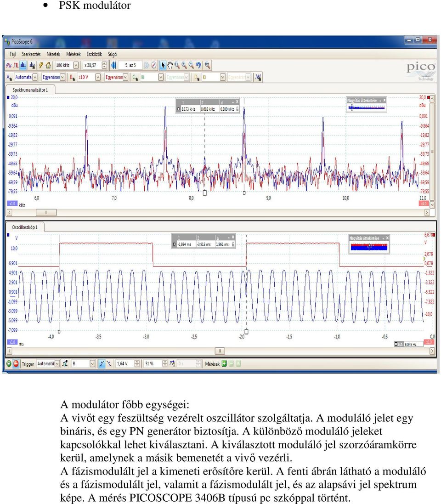This screenshot has height=504, width=441.
Task: Open the Súgó menu
Action: (112, 54)
